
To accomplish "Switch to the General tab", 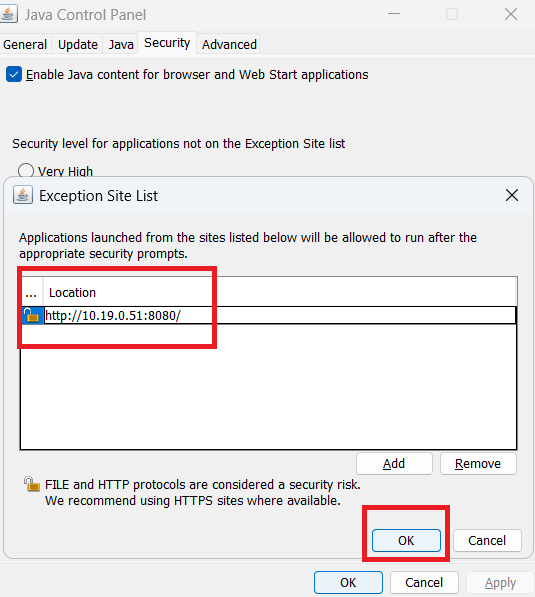I will pyautogui.click(x=25, y=45).
